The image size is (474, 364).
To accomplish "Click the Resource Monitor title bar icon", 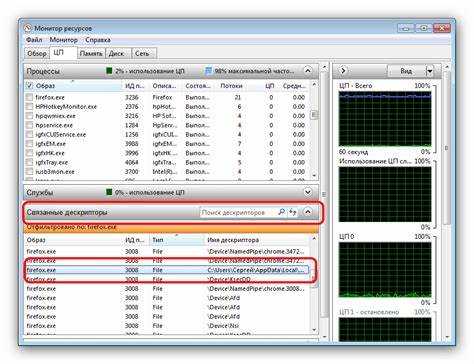I will tap(28, 28).
